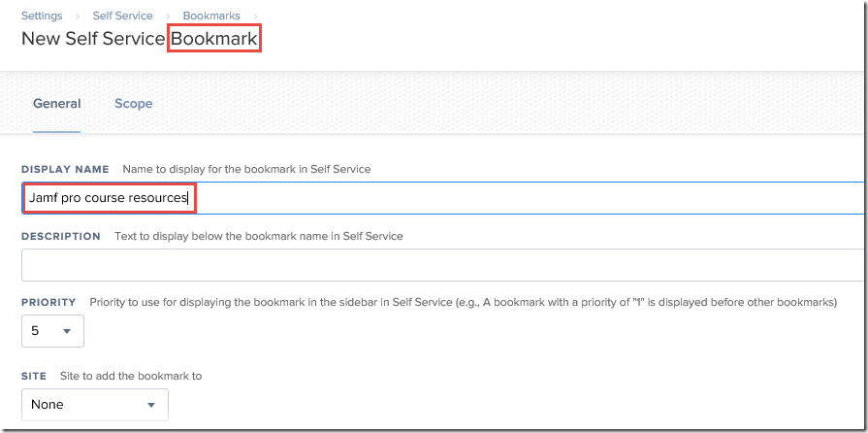Go to the Self Service breadcrumb
Viewport: 868px width, 433px height.
point(122,16)
